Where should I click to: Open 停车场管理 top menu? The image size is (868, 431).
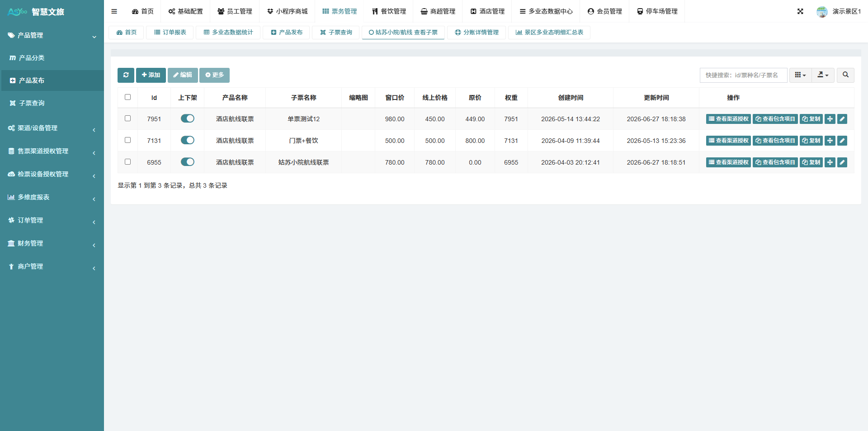click(x=657, y=11)
